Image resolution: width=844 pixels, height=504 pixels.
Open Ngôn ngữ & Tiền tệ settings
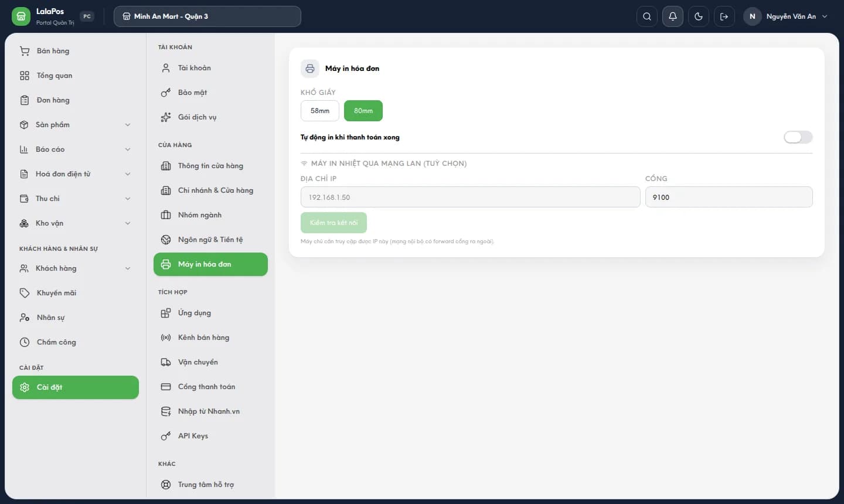pyautogui.click(x=210, y=240)
